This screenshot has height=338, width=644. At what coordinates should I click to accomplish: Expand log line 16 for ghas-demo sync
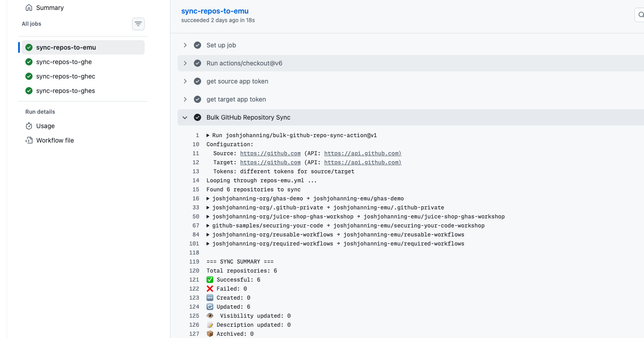207,198
